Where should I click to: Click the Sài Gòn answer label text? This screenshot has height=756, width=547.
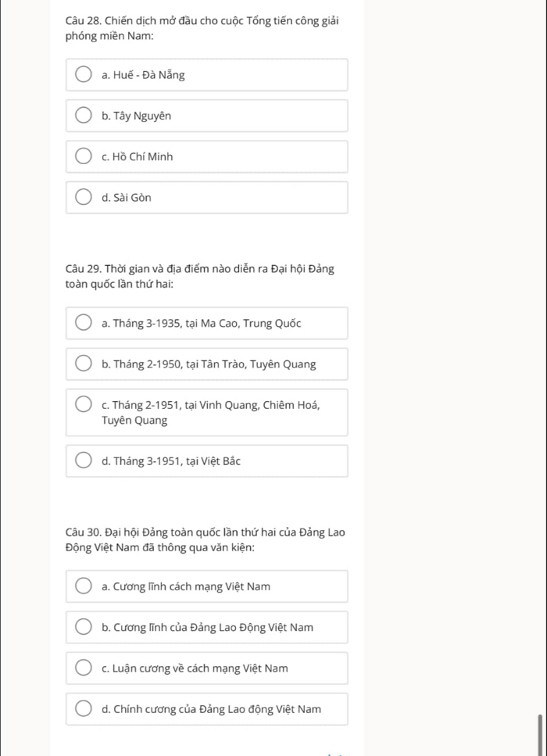coord(127,198)
